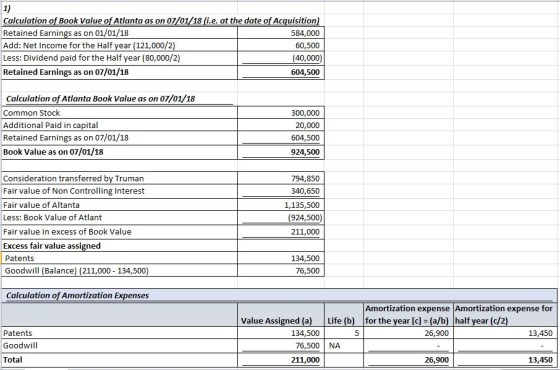This screenshot has width=560, height=370.
Task: Click the 20,000 value cell
Action: pos(281,125)
